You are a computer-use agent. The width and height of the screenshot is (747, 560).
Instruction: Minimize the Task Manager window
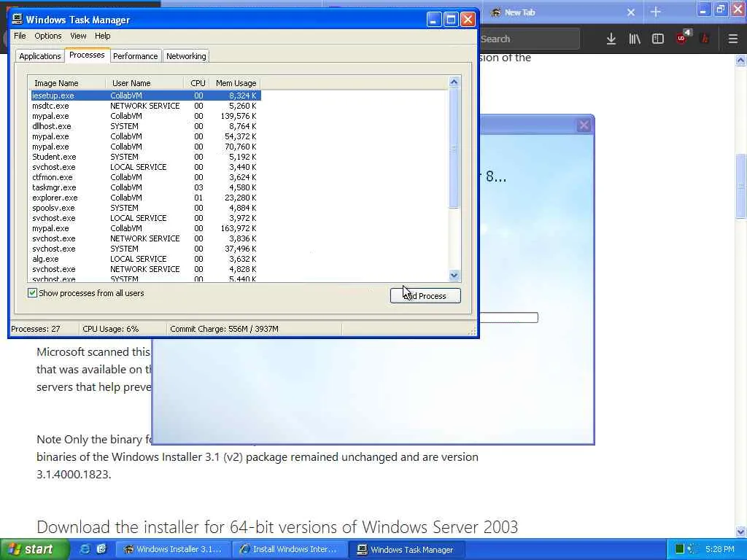(x=433, y=20)
